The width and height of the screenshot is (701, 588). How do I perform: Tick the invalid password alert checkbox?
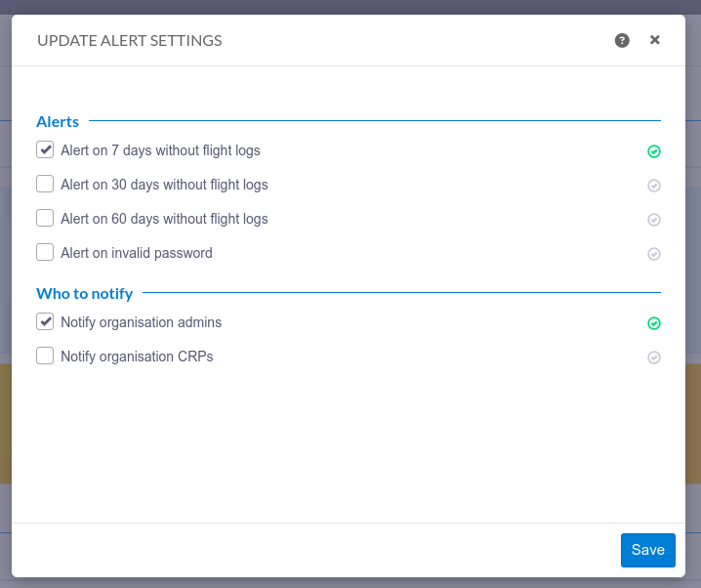coord(45,252)
